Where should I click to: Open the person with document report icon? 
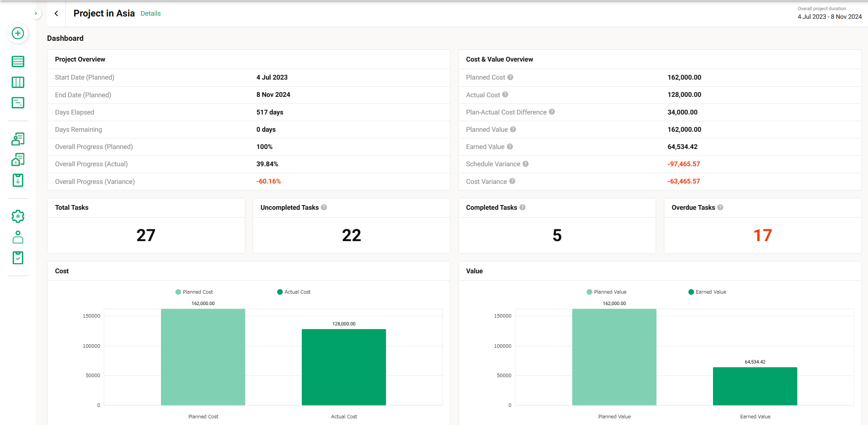[18, 139]
